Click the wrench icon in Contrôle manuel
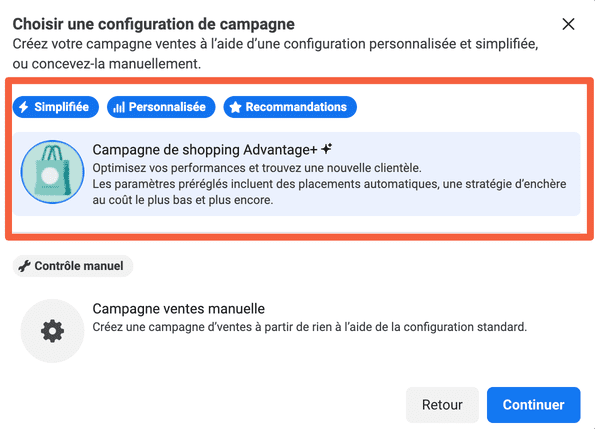This screenshot has width=595, height=429. coord(24,266)
